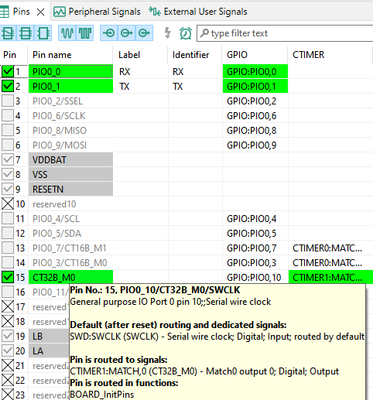Open the GPIO:PIO0,0 routing cell
This screenshot has width=373, height=400.
coord(255,72)
